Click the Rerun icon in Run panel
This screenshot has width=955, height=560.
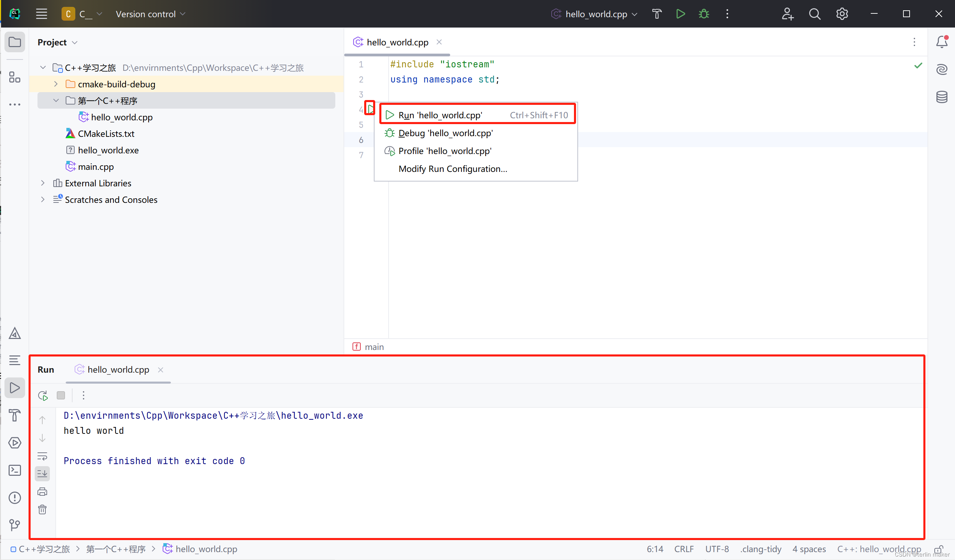click(x=43, y=396)
